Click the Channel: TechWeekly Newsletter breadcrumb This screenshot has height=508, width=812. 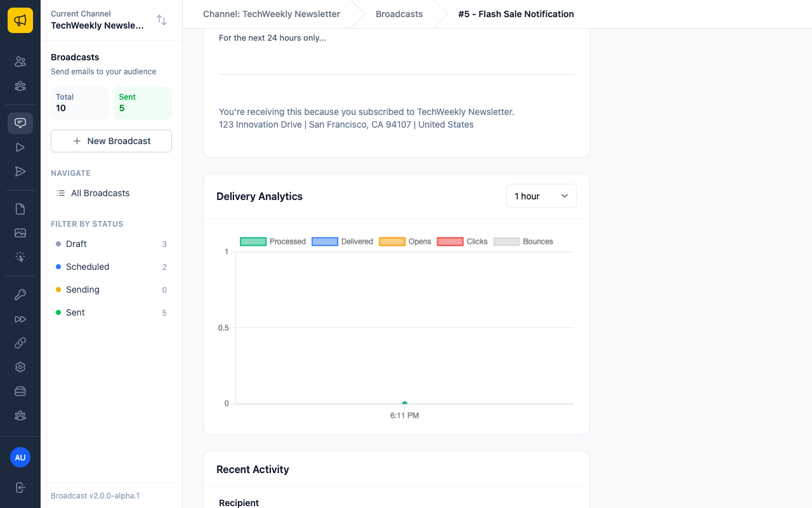click(272, 14)
